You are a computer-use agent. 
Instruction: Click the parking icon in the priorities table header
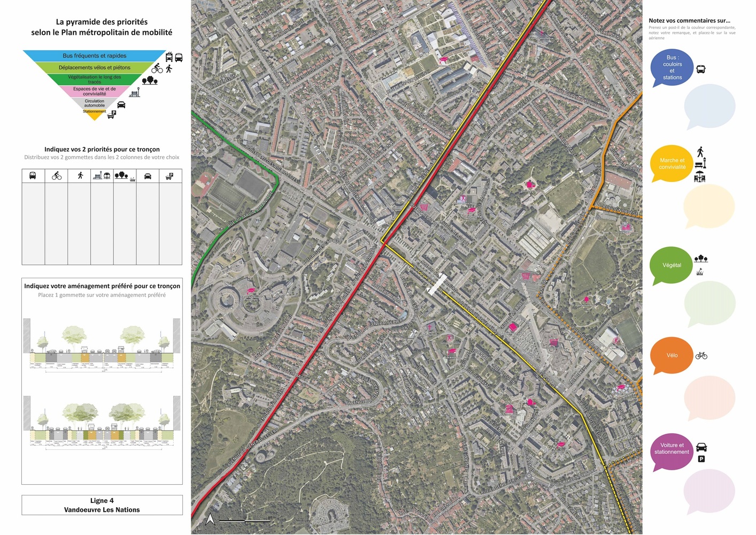point(170,175)
